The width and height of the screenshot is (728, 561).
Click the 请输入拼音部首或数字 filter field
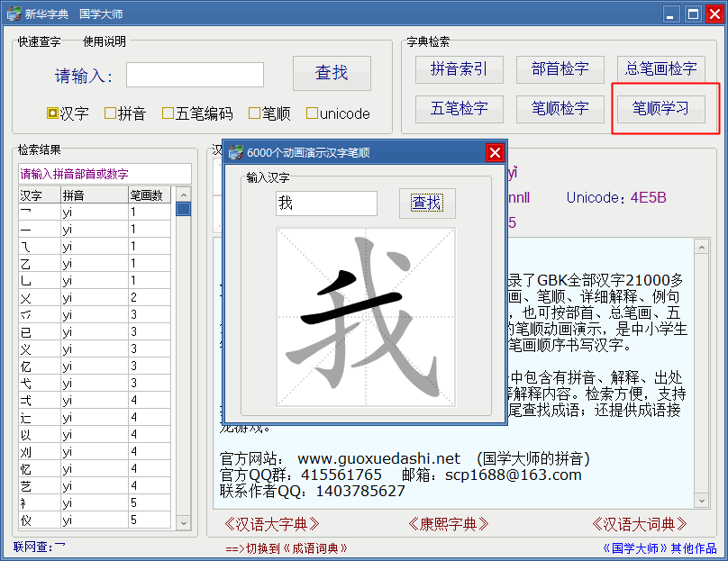[105, 174]
